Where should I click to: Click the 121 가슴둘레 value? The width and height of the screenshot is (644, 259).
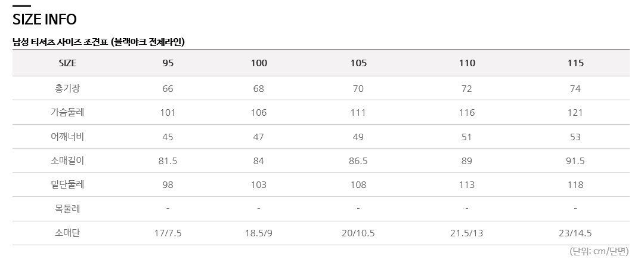coord(575,112)
